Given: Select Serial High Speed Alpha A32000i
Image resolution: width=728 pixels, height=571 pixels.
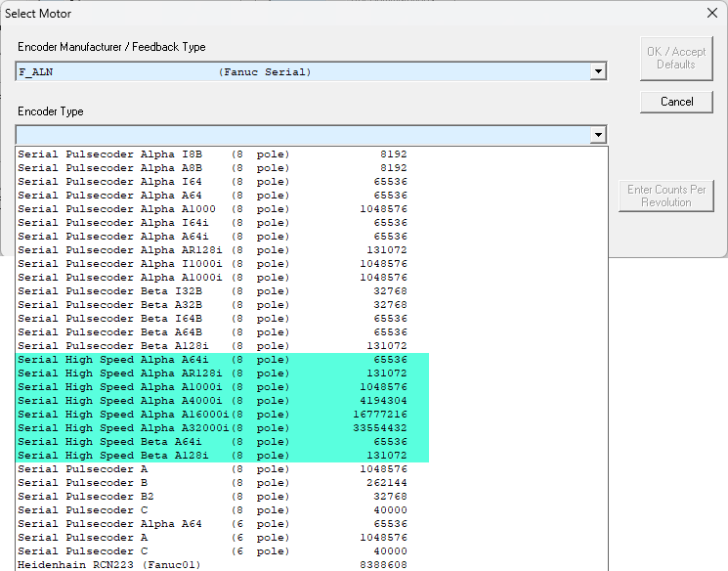Looking at the screenshot, I should click(x=312, y=428).
